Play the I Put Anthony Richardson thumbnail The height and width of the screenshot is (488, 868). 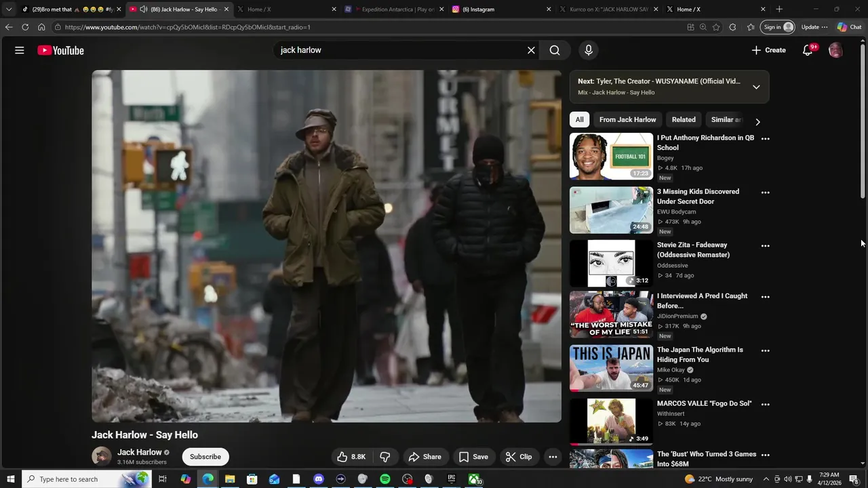[x=611, y=157]
